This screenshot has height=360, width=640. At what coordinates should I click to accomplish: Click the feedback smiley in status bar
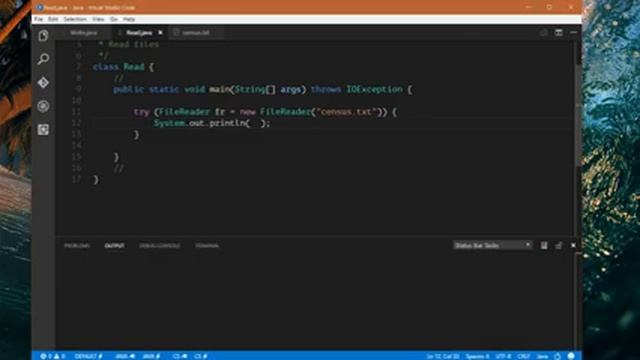pos(571,356)
